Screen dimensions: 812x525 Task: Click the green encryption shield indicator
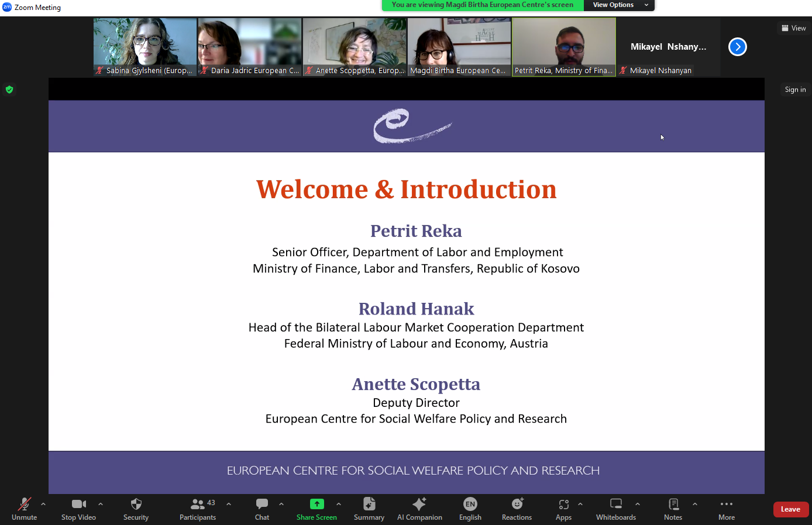[x=9, y=89]
